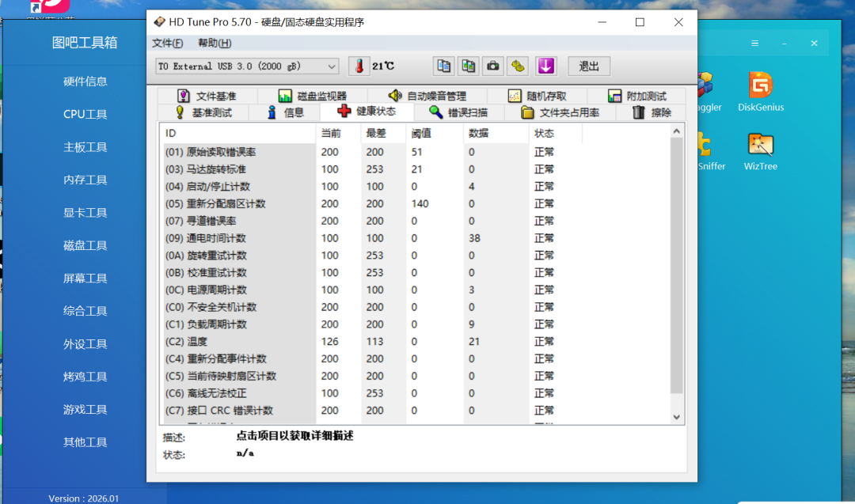The image size is (855, 504).
Task: Switch to the 基准测试 tab
Action: click(x=203, y=113)
